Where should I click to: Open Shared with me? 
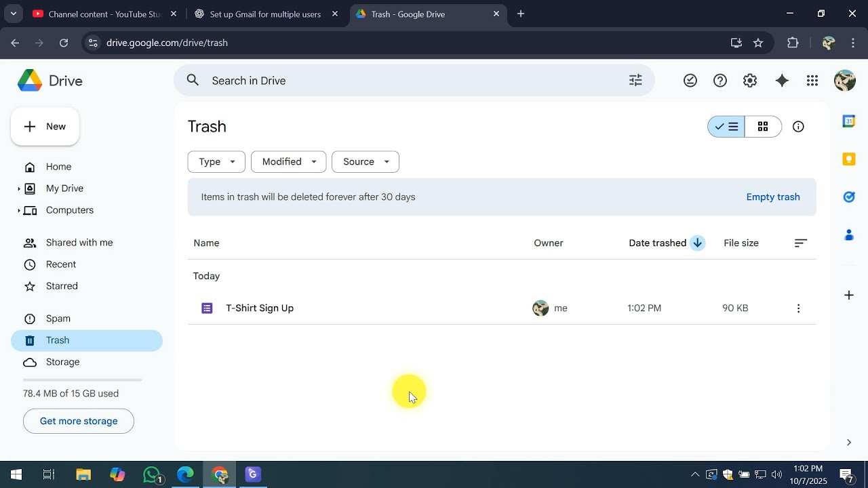tap(87, 243)
